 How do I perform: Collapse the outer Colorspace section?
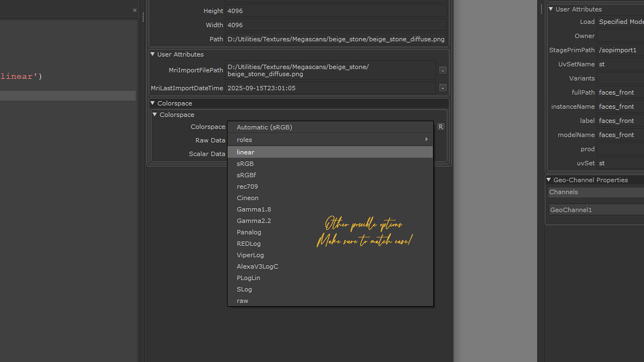click(x=153, y=103)
